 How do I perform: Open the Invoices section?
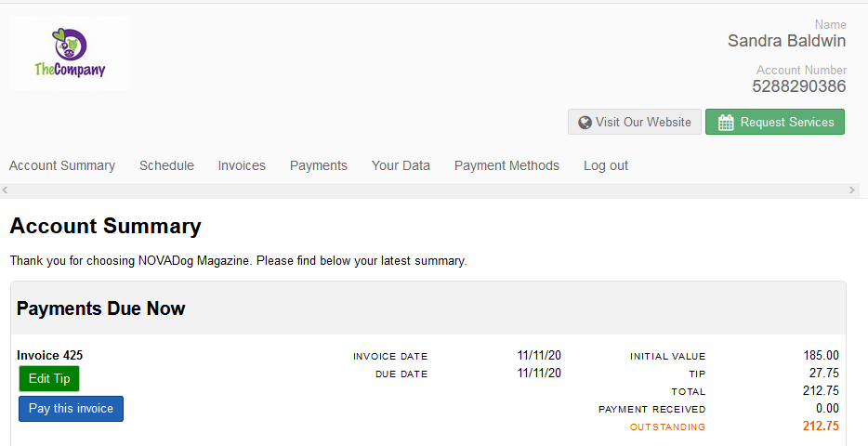tap(242, 165)
